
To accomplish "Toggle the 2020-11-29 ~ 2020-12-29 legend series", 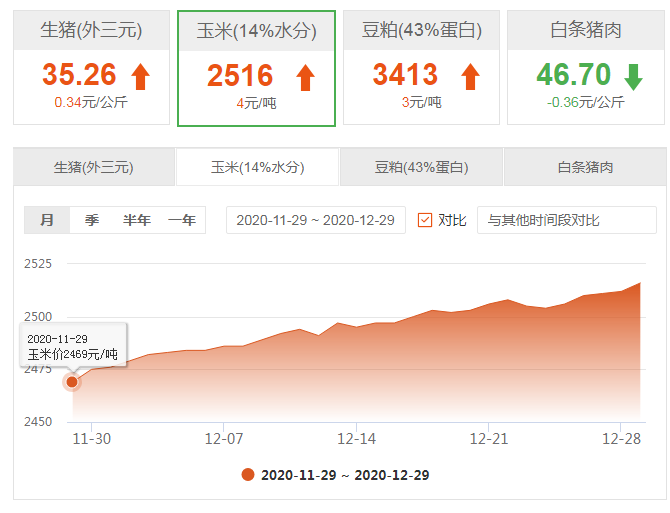I will (x=335, y=475).
